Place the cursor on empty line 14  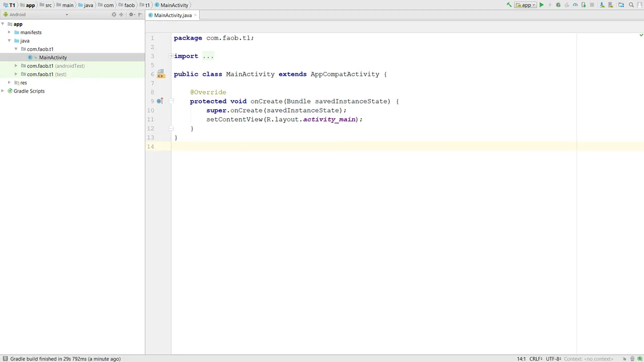click(373, 146)
